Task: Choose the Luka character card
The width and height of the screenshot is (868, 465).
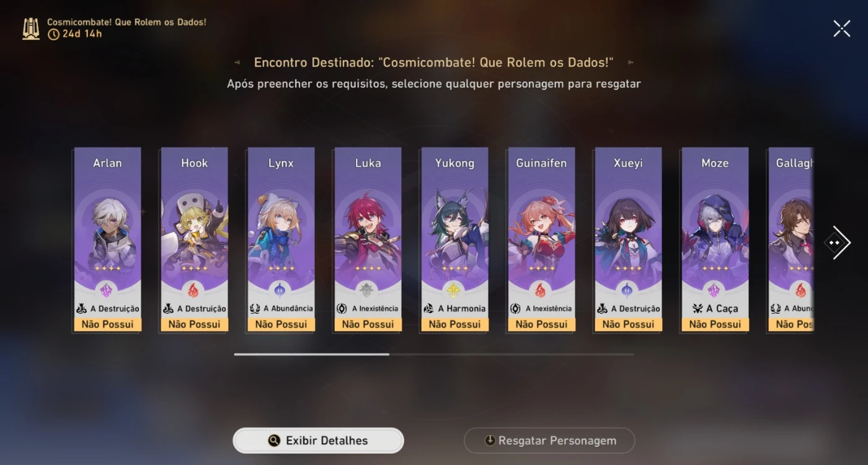Action: pyautogui.click(x=368, y=239)
